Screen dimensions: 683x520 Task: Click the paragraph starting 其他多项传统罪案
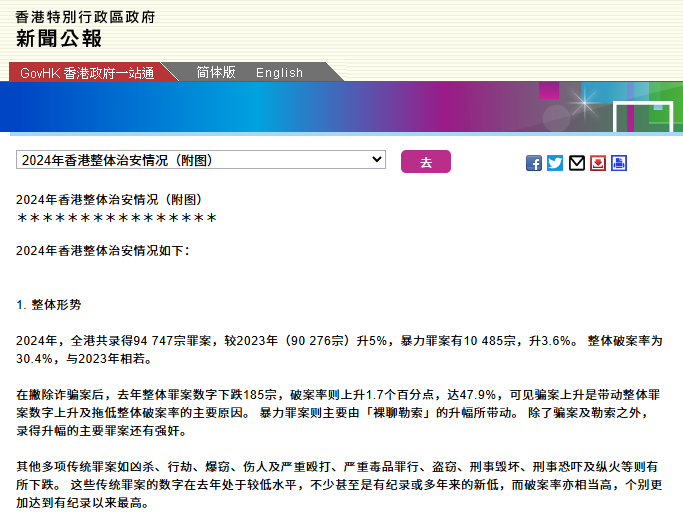[x=339, y=485]
